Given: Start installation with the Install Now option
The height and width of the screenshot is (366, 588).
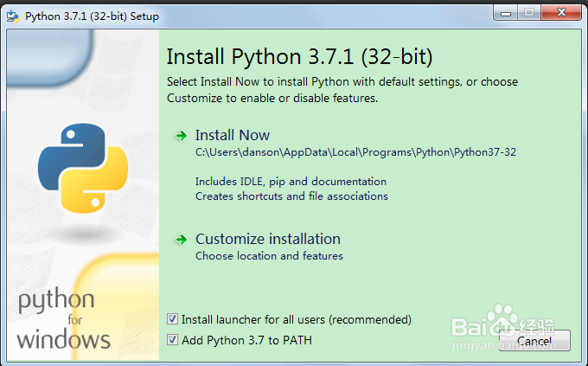Looking at the screenshot, I should click(233, 135).
